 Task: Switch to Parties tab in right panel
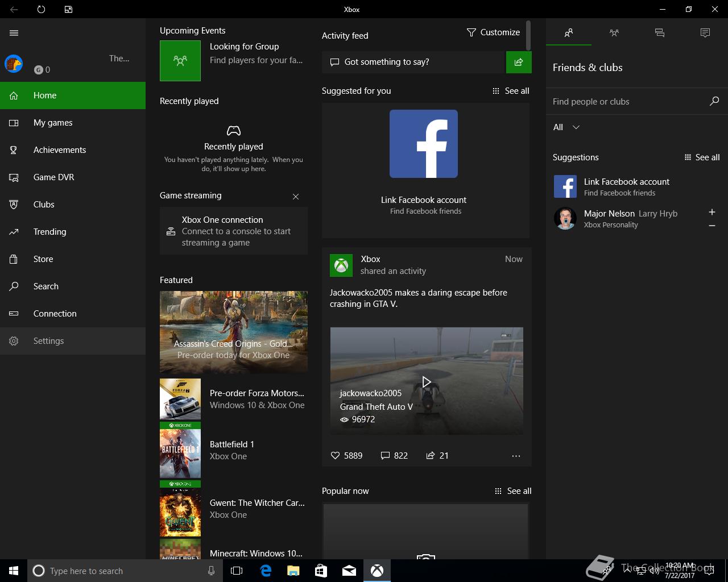coord(614,33)
